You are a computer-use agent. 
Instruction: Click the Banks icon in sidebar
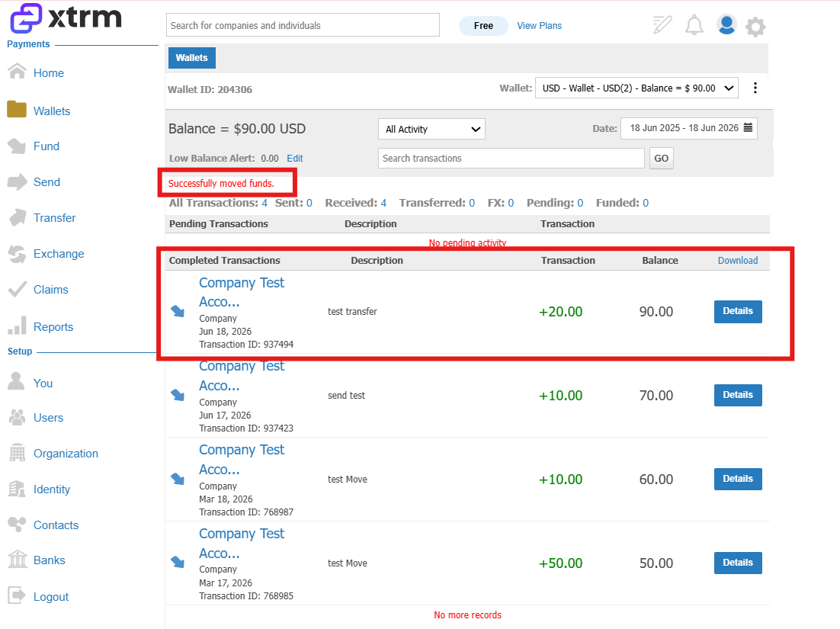click(x=17, y=560)
